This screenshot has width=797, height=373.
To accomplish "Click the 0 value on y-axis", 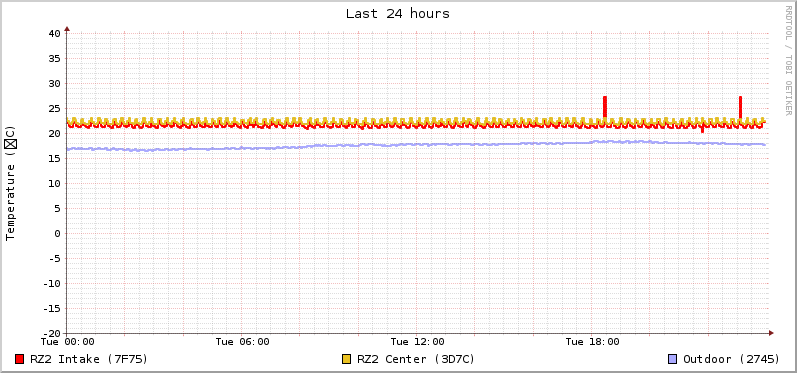I will (57, 233).
